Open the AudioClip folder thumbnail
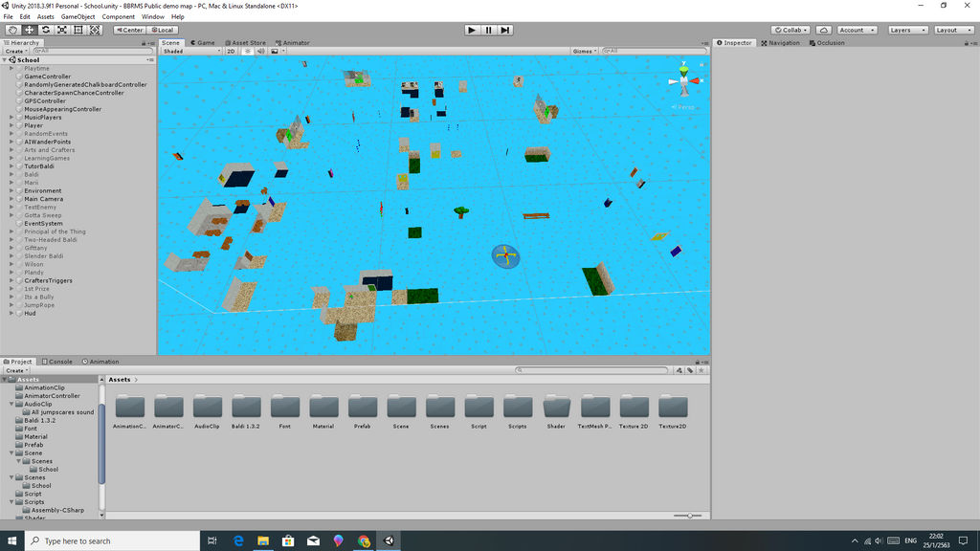 click(x=207, y=407)
